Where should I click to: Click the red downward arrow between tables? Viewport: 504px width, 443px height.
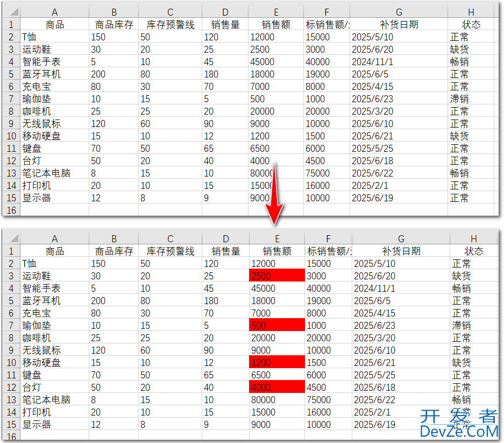[x=276, y=194]
